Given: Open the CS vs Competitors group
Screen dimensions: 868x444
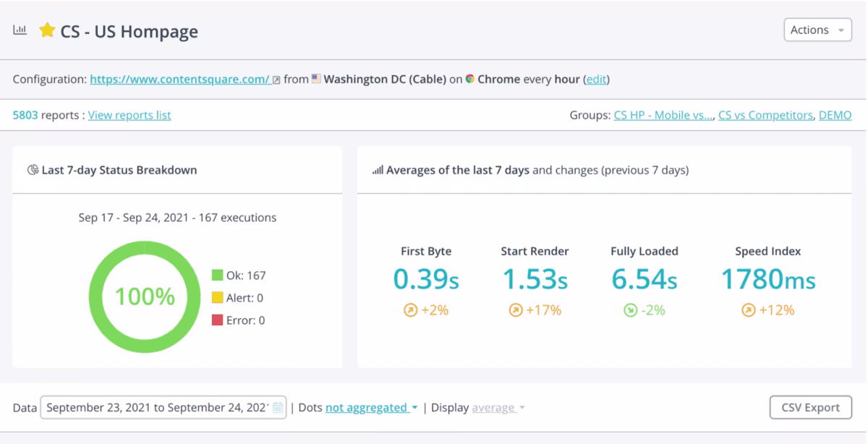Looking at the screenshot, I should tap(765, 115).
